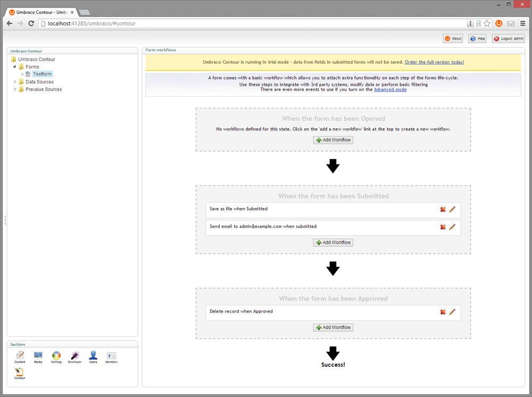Click the 'Form workflows' panel title

[161, 50]
